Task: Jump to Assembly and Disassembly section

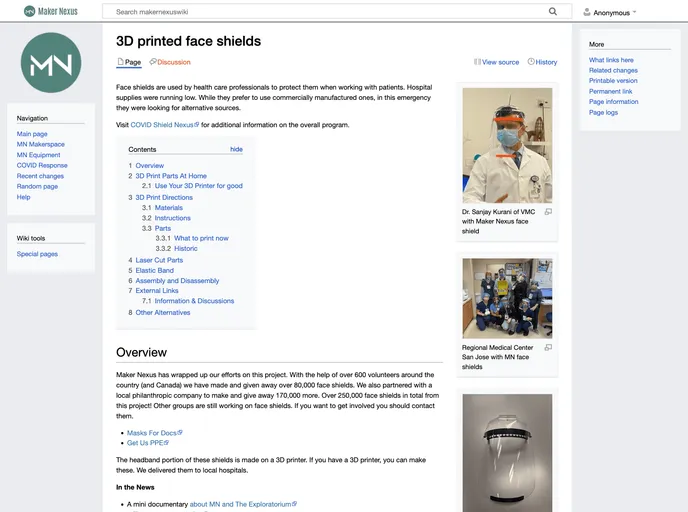Action: click(x=177, y=280)
